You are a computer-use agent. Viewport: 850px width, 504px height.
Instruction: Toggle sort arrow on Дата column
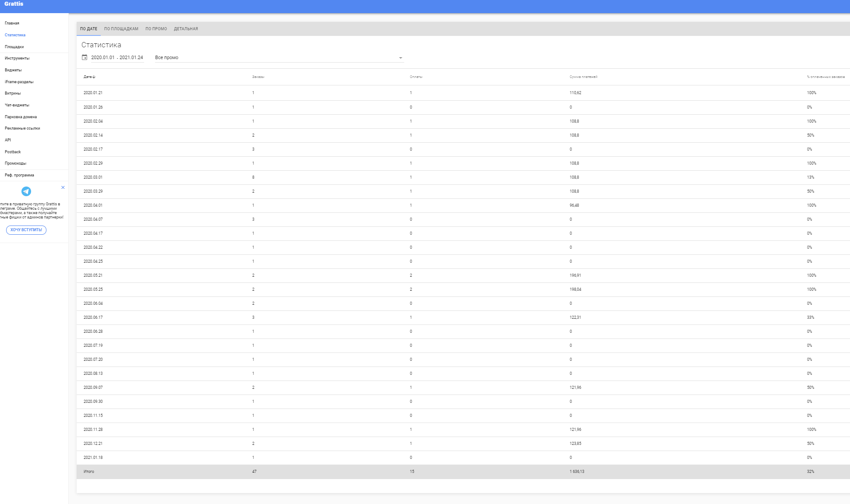click(94, 77)
